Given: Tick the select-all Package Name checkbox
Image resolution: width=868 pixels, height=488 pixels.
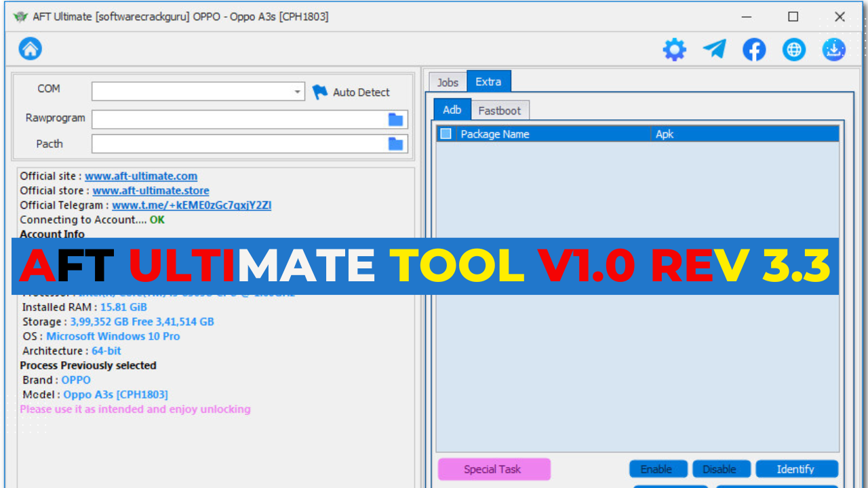Looking at the screenshot, I should pos(446,134).
